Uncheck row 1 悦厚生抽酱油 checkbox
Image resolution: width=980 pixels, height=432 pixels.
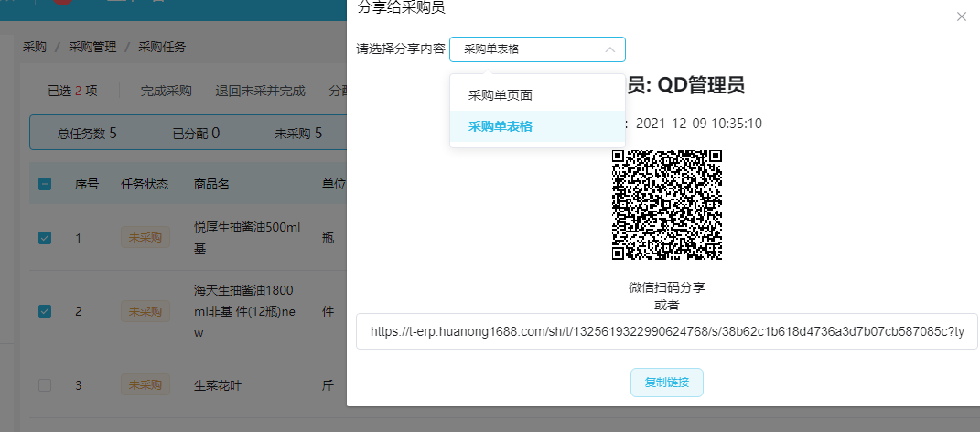45,238
